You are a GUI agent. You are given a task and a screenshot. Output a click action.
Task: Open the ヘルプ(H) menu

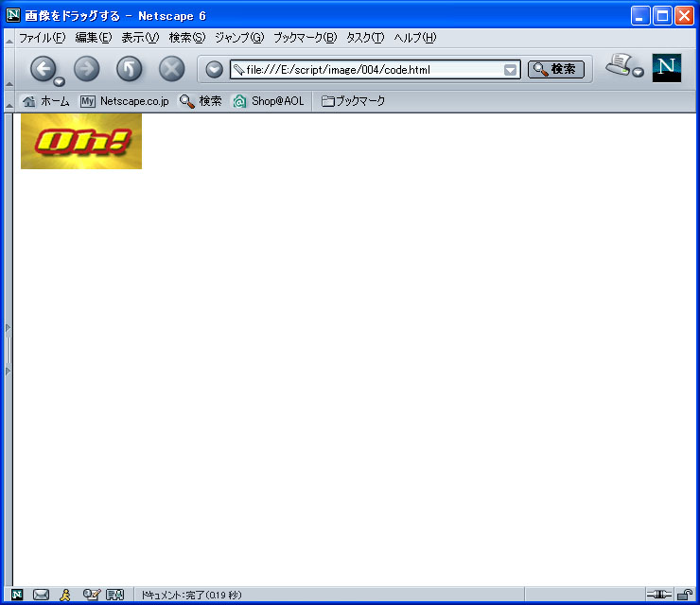(x=414, y=38)
